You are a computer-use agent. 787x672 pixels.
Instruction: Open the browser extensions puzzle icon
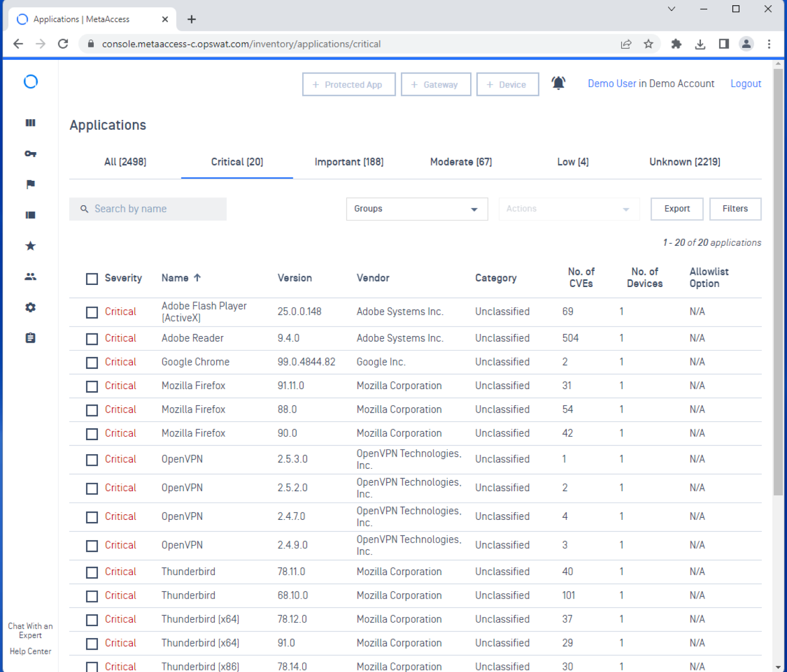click(x=677, y=44)
